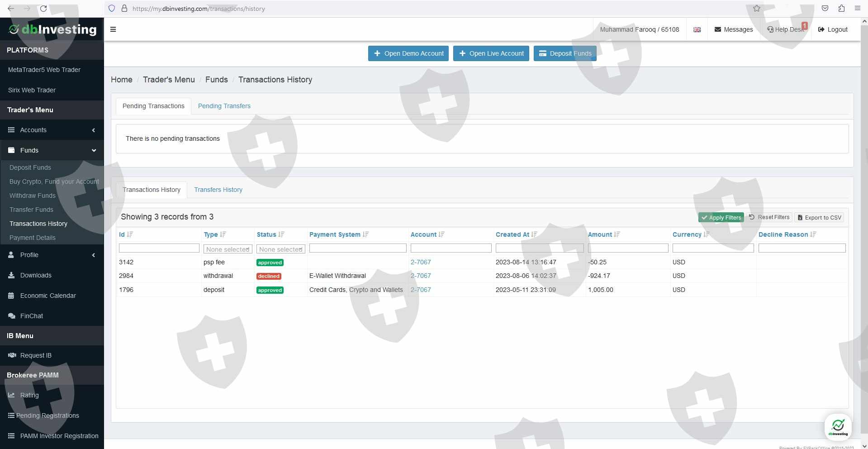Switch to the Transfers History tab
868x449 pixels.
click(218, 190)
